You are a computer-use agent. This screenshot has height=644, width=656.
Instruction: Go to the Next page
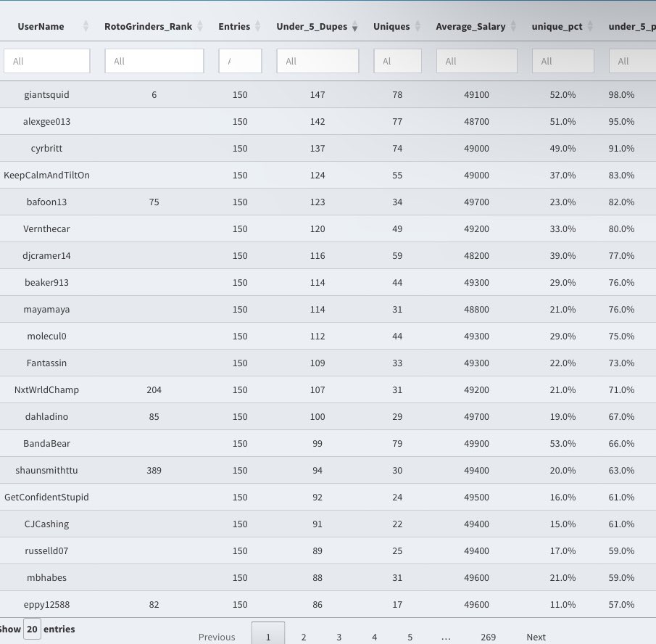[536, 637]
